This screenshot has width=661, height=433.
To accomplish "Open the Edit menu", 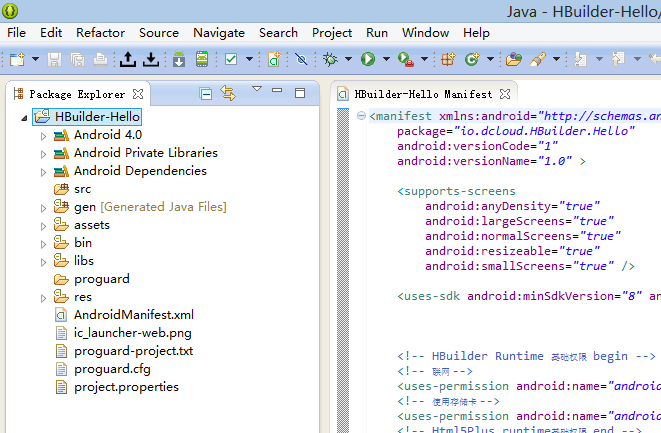I will point(51,33).
